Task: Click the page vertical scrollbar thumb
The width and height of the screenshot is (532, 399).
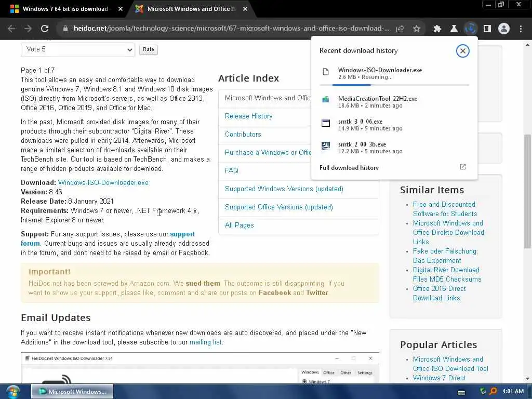Action: [x=527, y=192]
